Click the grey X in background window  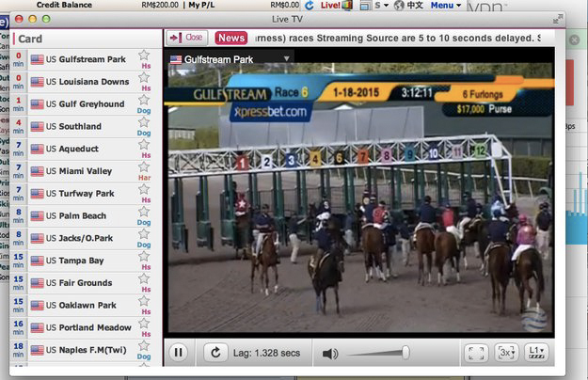pos(574,40)
